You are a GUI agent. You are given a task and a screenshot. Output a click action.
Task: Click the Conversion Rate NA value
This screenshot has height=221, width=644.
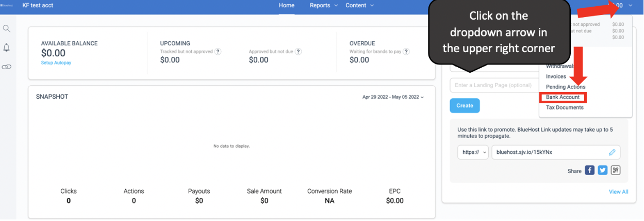(329, 201)
